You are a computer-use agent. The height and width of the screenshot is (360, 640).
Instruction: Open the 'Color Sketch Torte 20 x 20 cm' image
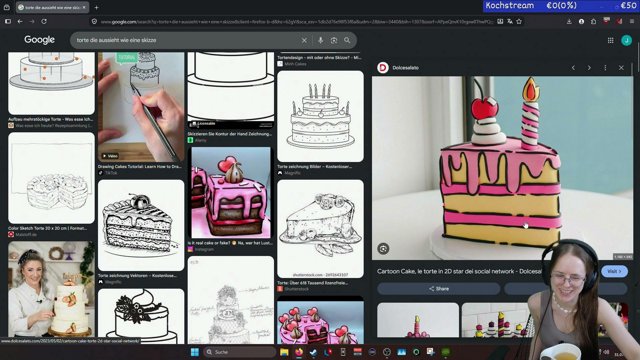pos(51,178)
